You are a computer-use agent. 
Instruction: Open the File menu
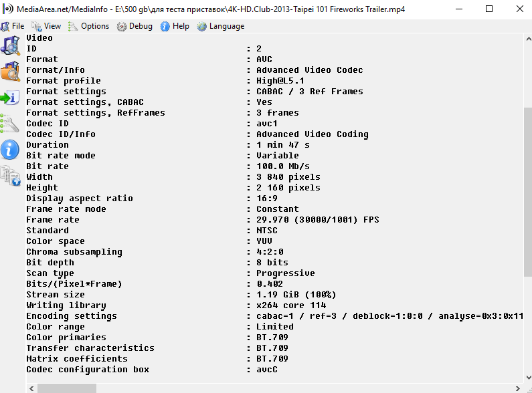pyautogui.click(x=13, y=26)
